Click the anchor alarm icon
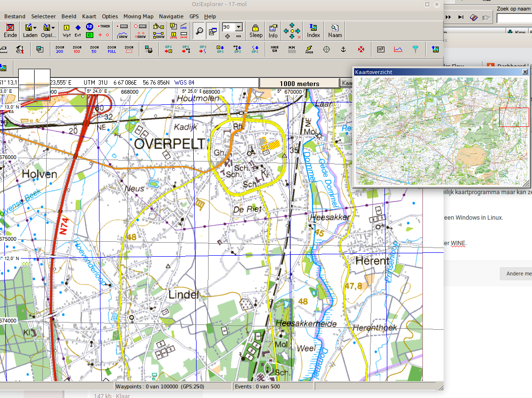 click(x=343, y=49)
